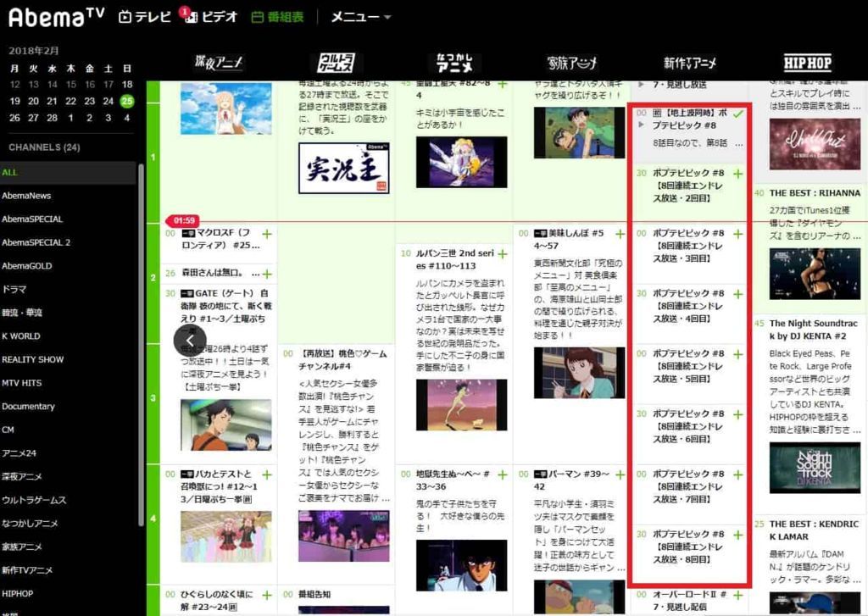The width and height of the screenshot is (868, 616).
Task: Open THE BEST : RIHANNA program
Action: click(x=815, y=193)
